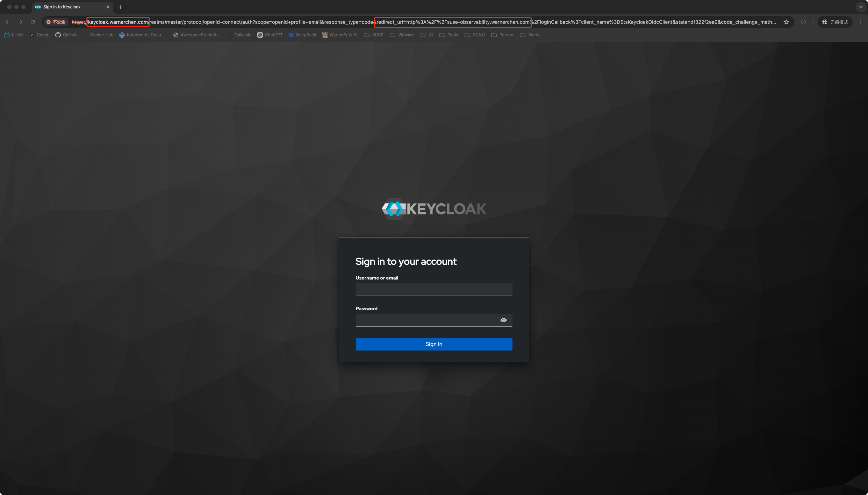Screen dimensions: 868x495
Task: Open the bilibili bookmark
Action: 14,35
